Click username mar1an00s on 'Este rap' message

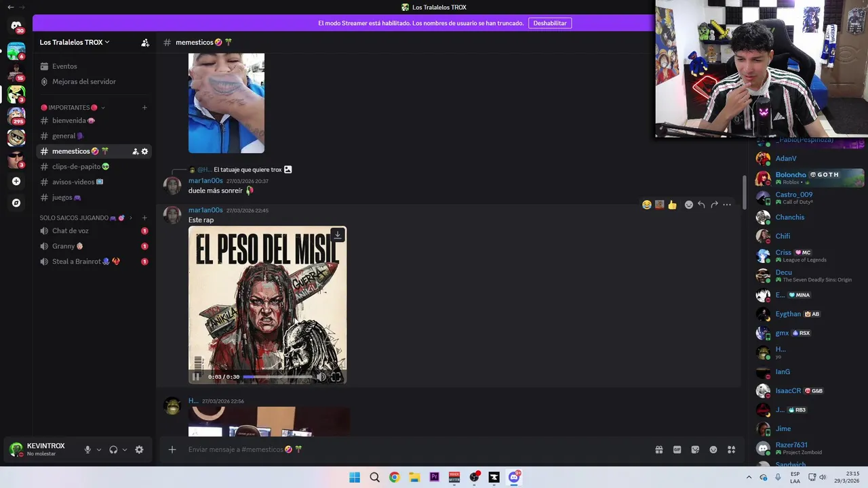[x=205, y=210]
